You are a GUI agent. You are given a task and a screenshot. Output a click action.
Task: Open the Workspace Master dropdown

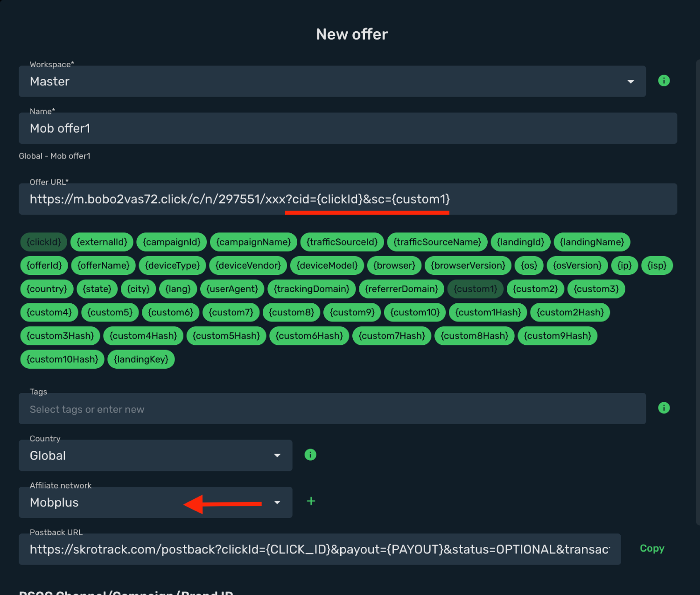click(332, 81)
